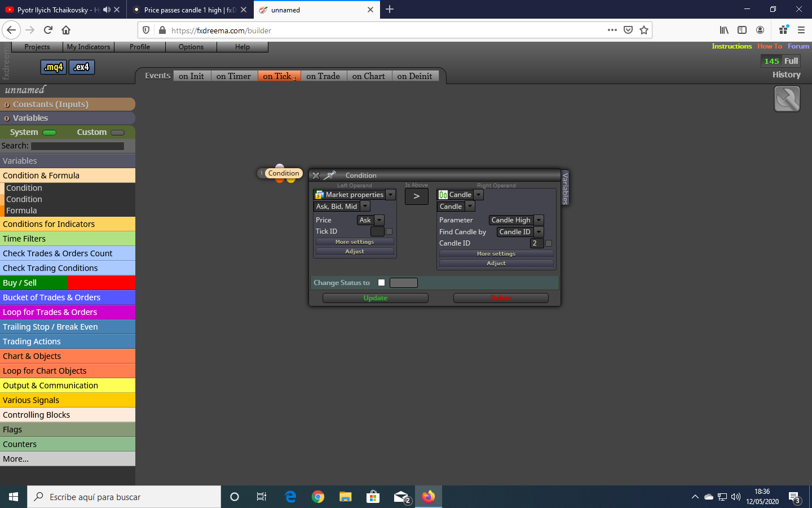Click the Candle ID value field
Viewport: 812px width, 508px height.
[537, 243]
